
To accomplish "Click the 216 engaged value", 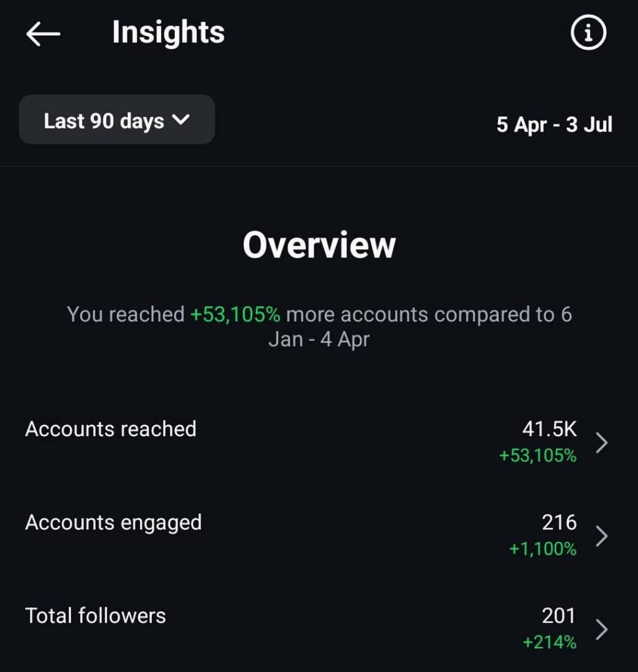I will coord(559,523).
